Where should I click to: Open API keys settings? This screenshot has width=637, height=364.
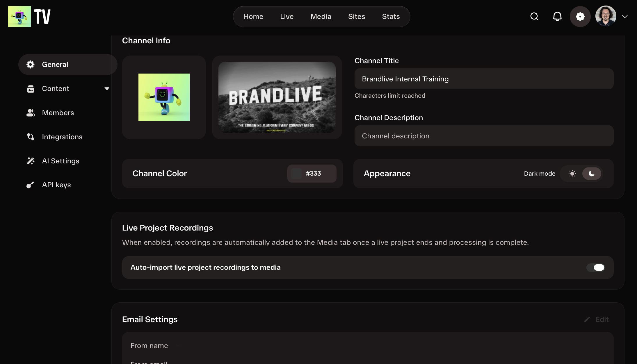56,185
